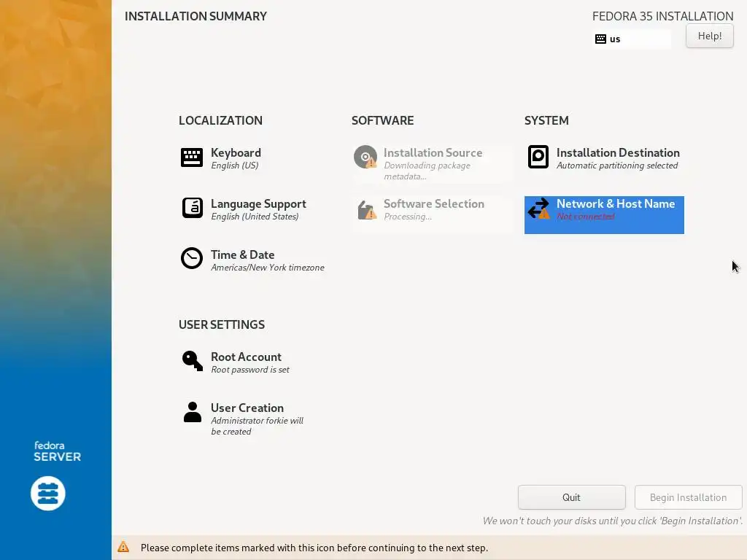747x560 pixels.
Task: Click 'Processing...' status text
Action: (x=408, y=217)
